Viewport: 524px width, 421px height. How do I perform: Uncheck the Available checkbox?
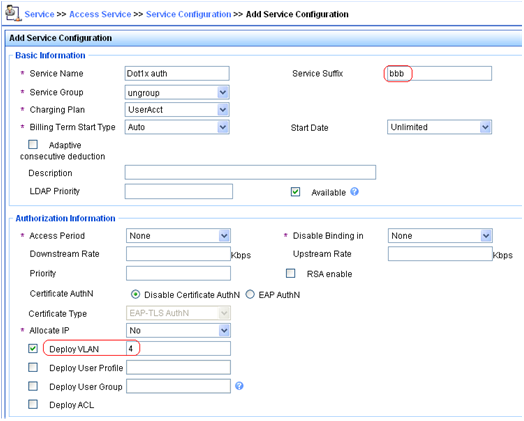pos(295,192)
